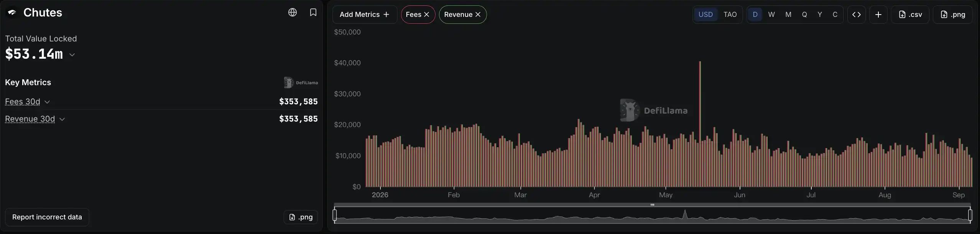Grab the right range slider handle
The width and height of the screenshot is (980, 234).
pyautogui.click(x=970, y=215)
